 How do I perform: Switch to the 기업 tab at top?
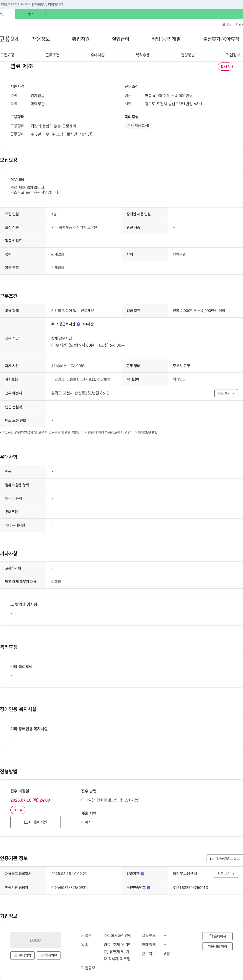click(x=30, y=14)
